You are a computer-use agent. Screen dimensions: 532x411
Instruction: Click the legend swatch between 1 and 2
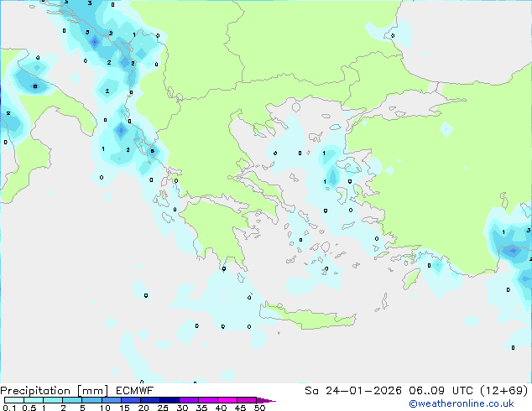pyautogui.click(x=53, y=400)
